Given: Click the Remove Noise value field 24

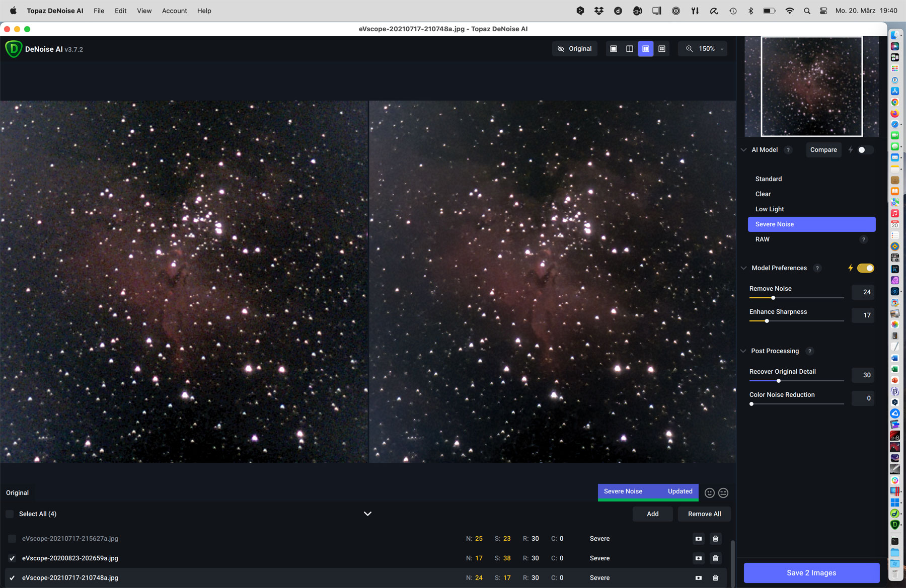Looking at the screenshot, I should 863,292.
